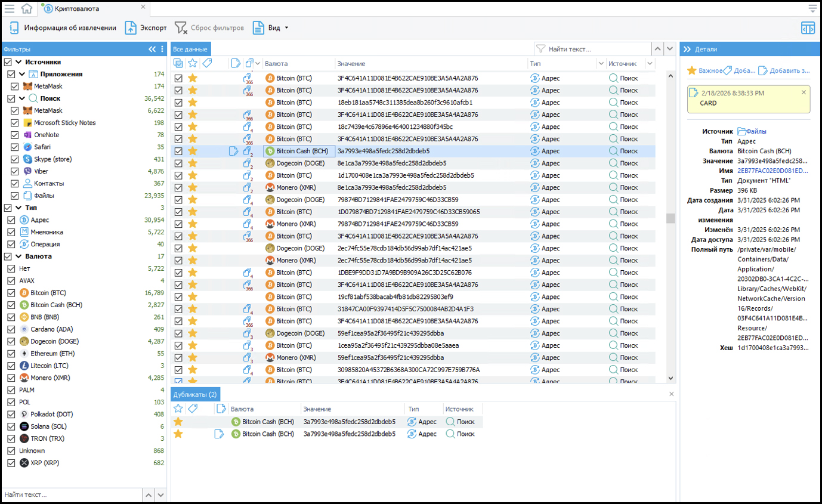Collapse the Валюта filter group arrow
Screen dimensions: 822x504
point(18,256)
